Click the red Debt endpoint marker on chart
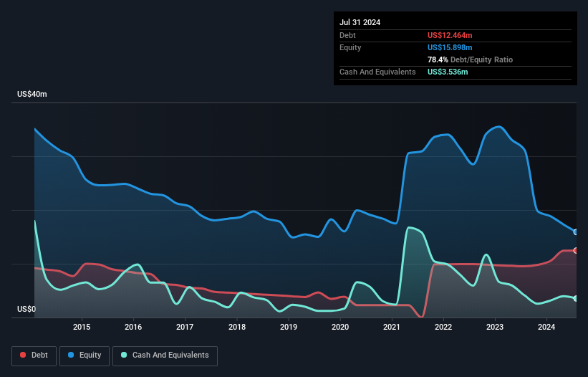 pos(575,250)
